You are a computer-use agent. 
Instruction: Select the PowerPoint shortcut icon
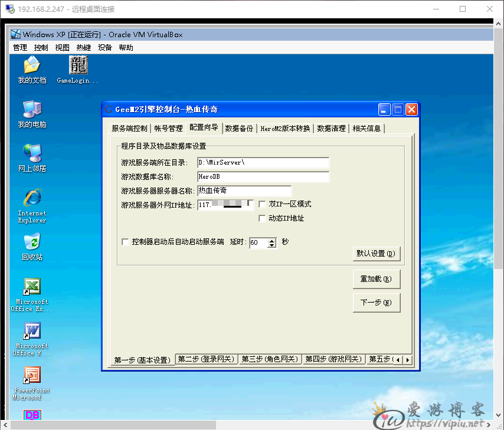pos(32,384)
